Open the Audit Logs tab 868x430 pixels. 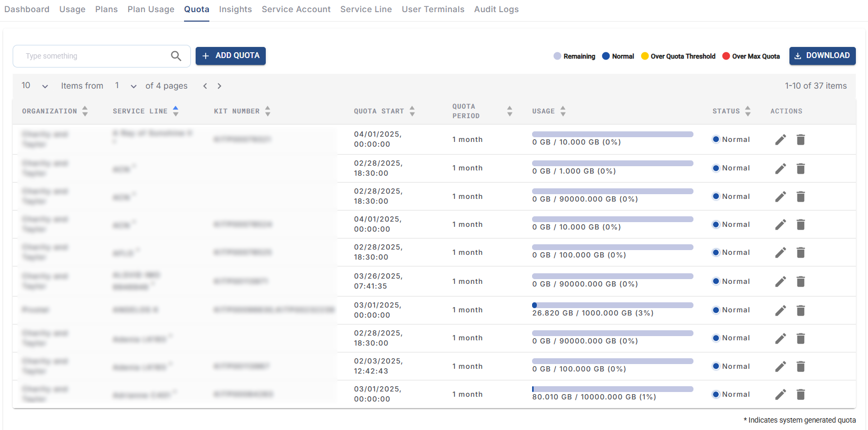coord(496,9)
